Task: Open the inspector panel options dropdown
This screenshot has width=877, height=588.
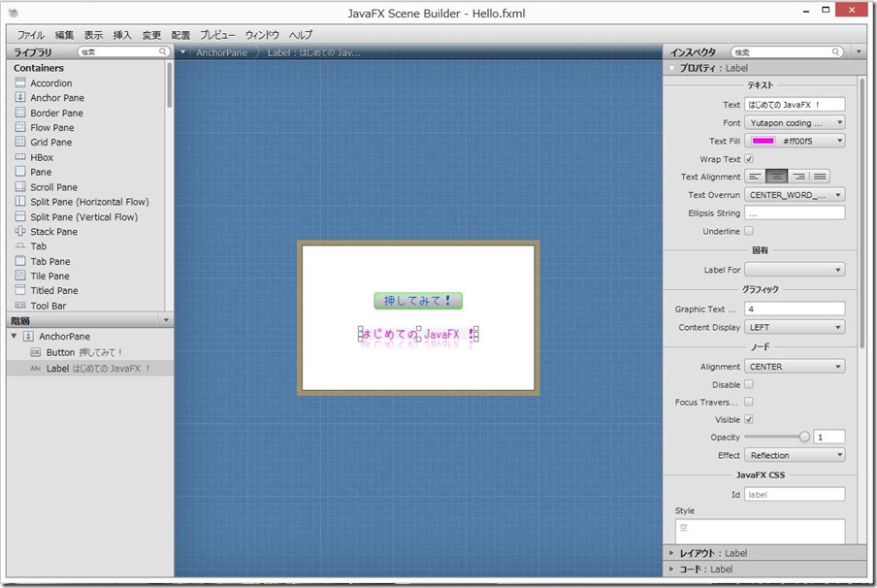Action: [x=860, y=52]
